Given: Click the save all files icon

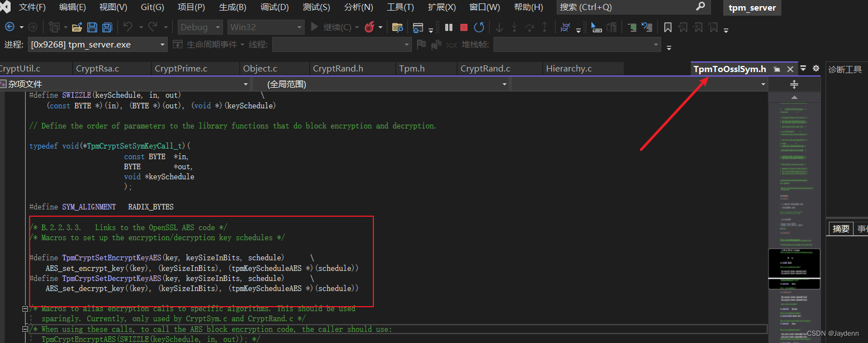Looking at the screenshot, I should click(107, 27).
